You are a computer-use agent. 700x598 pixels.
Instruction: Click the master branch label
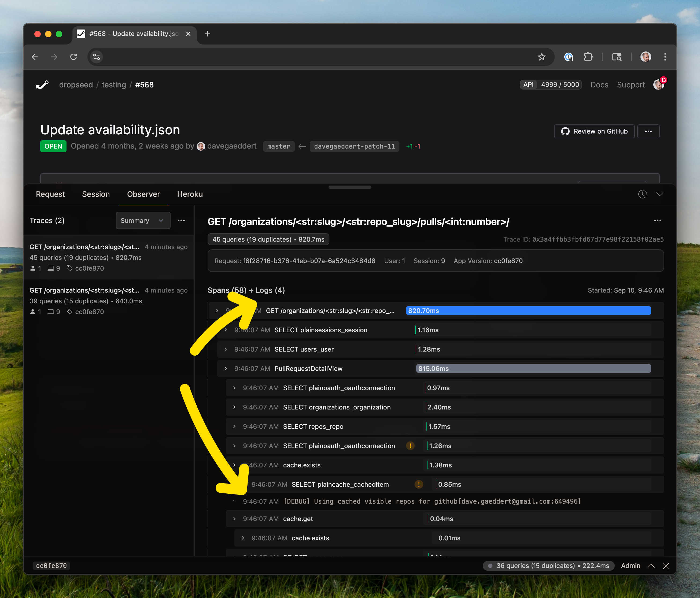click(279, 146)
